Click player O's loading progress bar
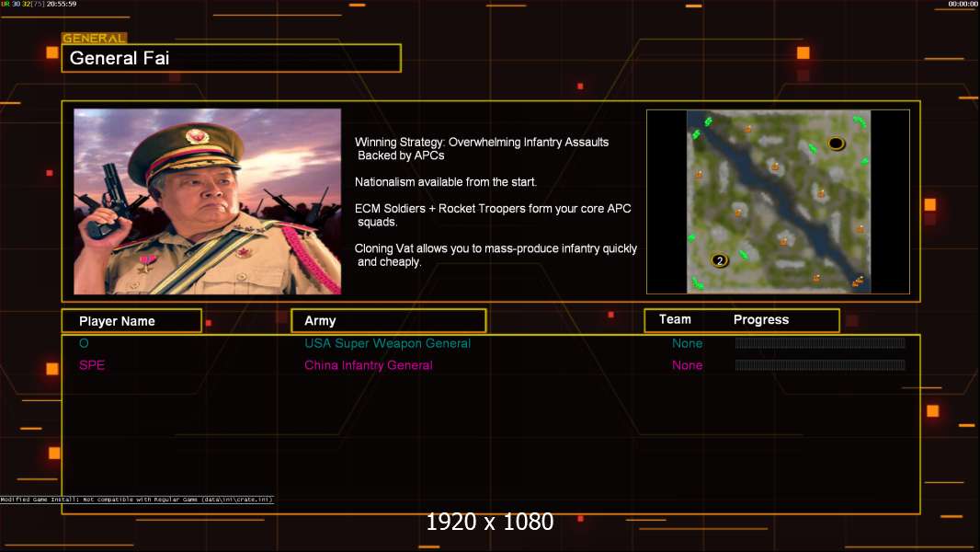The height and width of the screenshot is (552, 980). tap(820, 342)
